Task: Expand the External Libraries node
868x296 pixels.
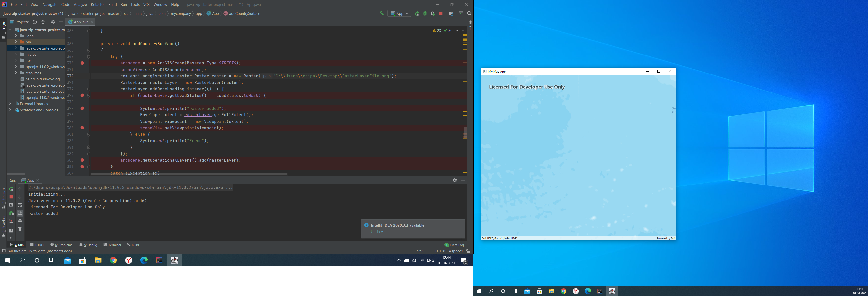Action: (x=10, y=104)
